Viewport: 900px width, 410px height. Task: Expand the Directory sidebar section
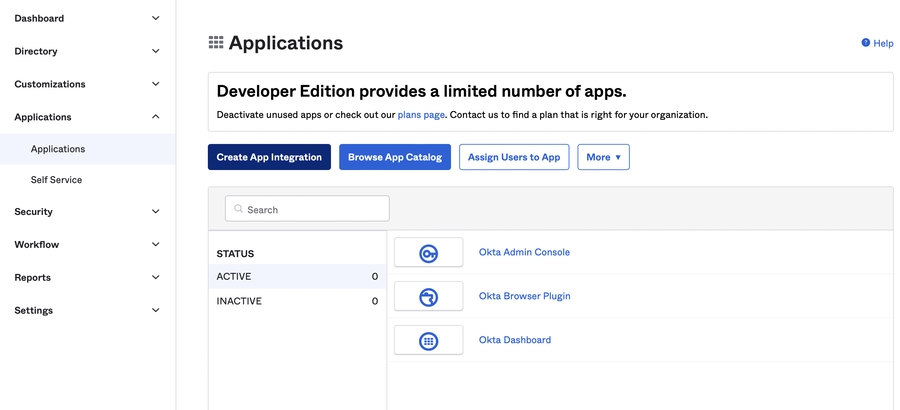pyautogui.click(x=155, y=51)
